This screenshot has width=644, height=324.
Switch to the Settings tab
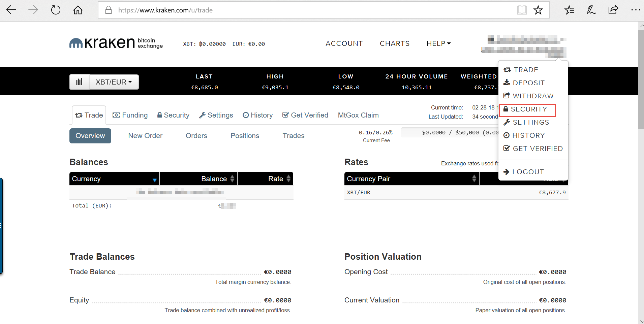[216, 115]
